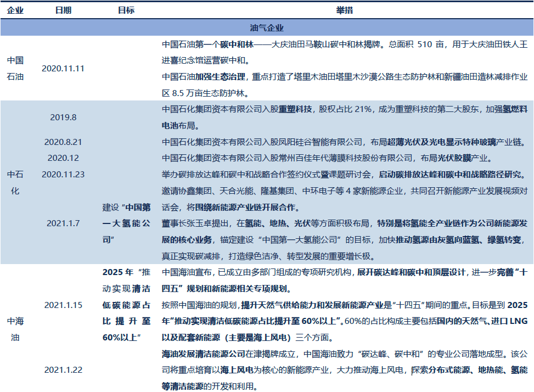Click the date 2019.8
The width and height of the screenshot is (534, 392).
coord(63,117)
